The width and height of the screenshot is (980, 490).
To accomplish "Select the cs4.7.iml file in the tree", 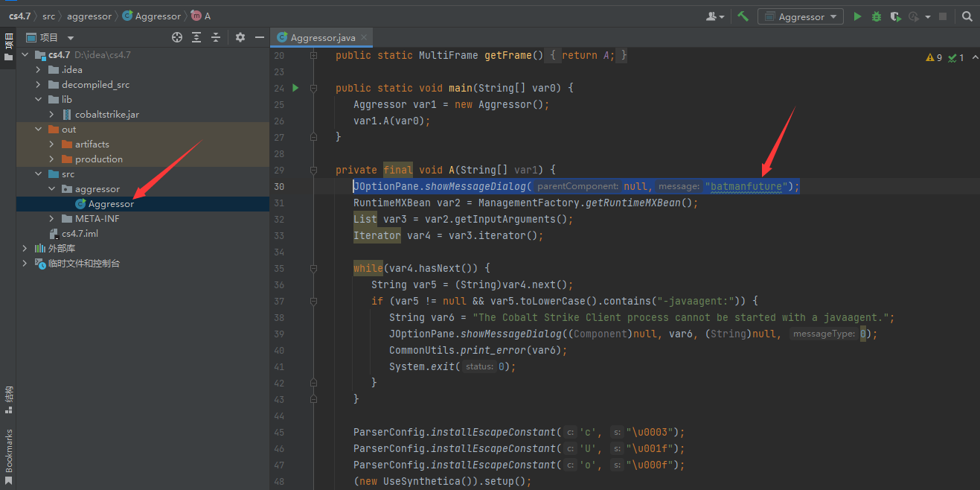I will [80, 233].
